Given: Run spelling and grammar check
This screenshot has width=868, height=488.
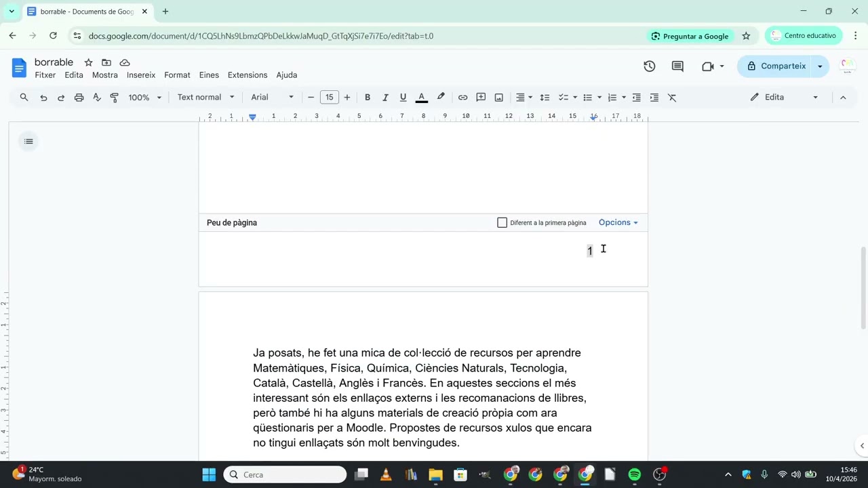Looking at the screenshot, I should click(96, 98).
